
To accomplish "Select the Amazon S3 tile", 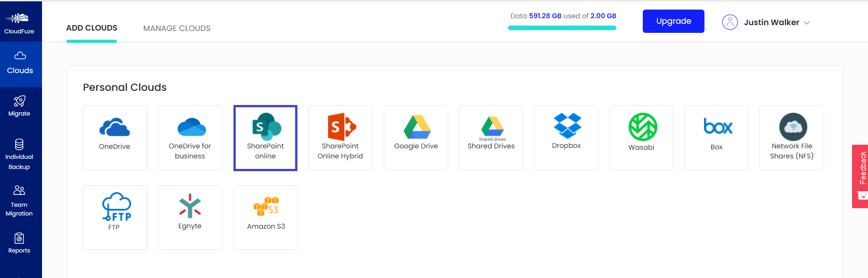I will tap(265, 217).
